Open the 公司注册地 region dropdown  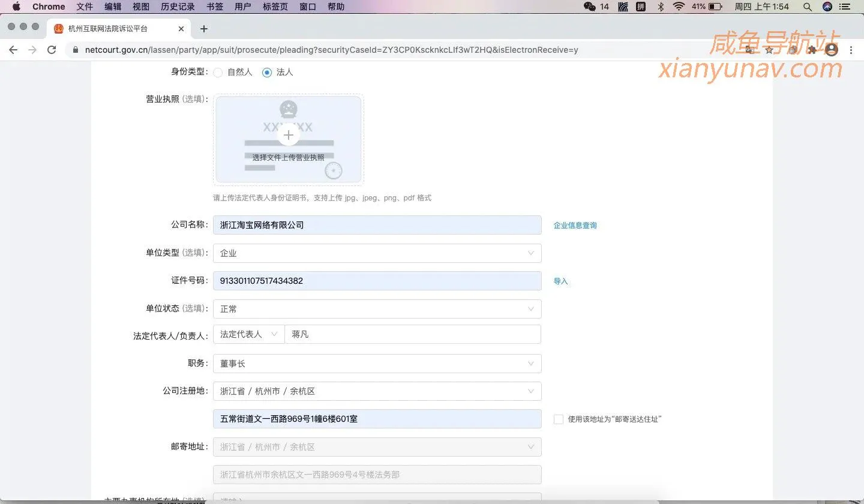[530, 391]
